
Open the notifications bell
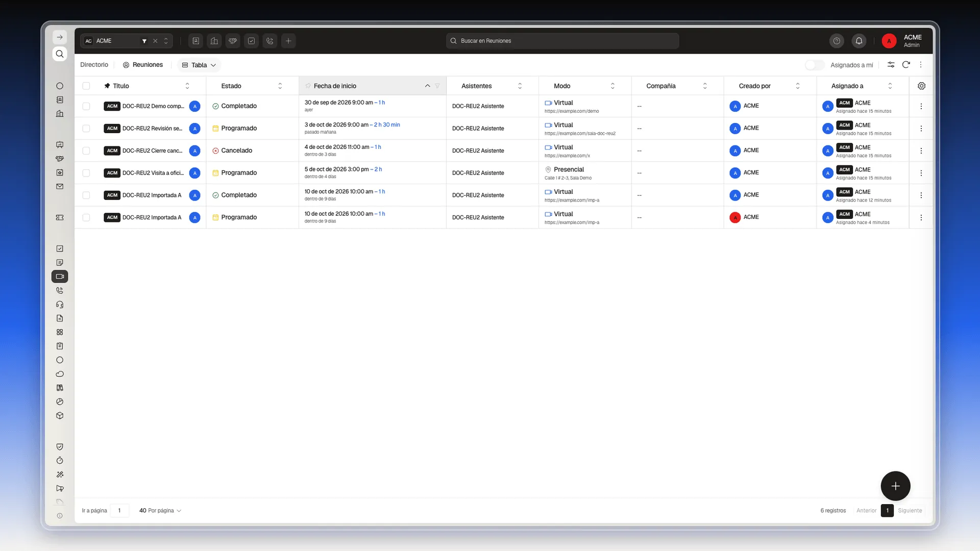(x=859, y=41)
